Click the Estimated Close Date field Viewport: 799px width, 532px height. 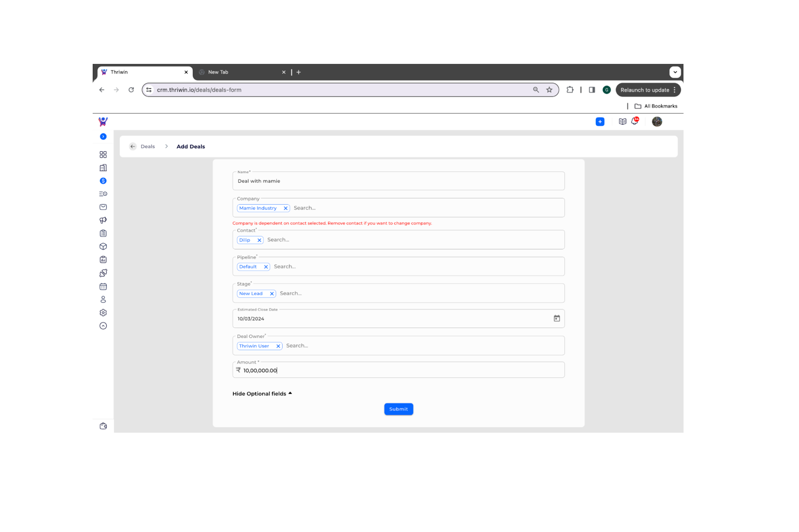pos(399,318)
